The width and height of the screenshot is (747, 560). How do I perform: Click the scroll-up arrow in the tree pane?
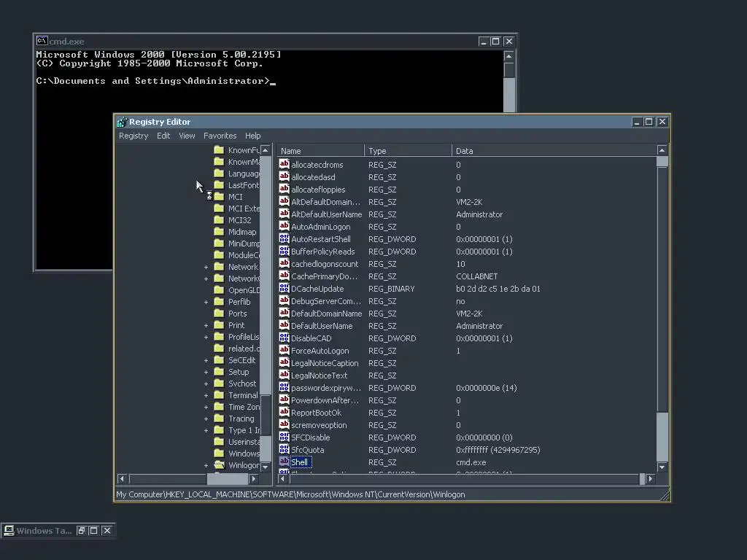(x=266, y=150)
